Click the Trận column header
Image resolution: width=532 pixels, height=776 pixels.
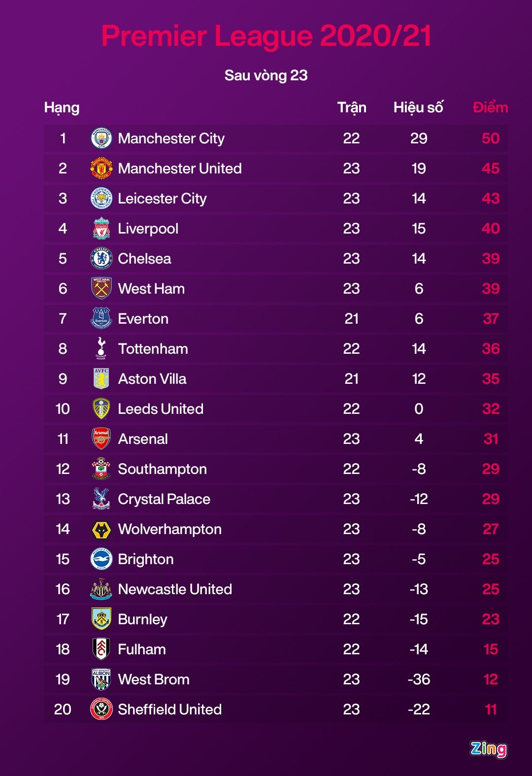coord(352,107)
